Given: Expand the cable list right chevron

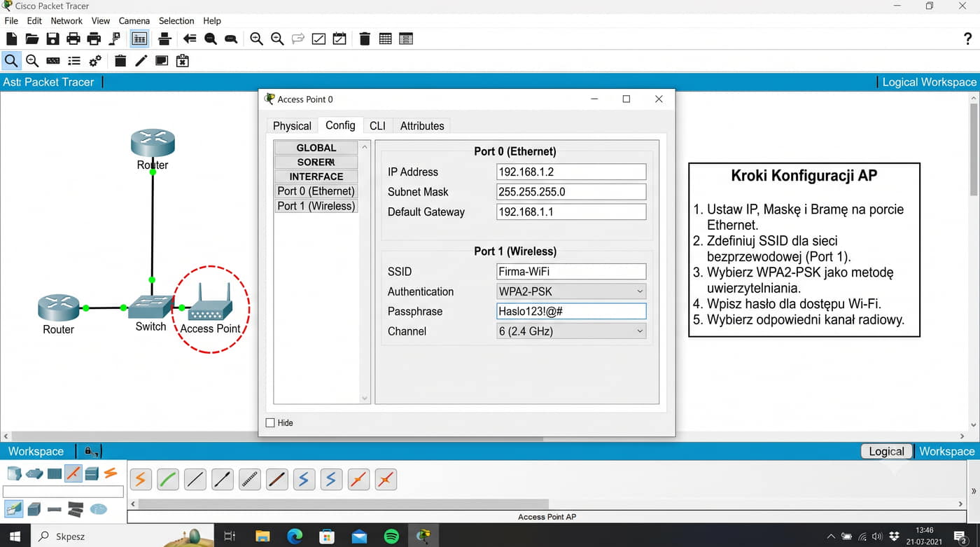Looking at the screenshot, I should (x=974, y=491).
